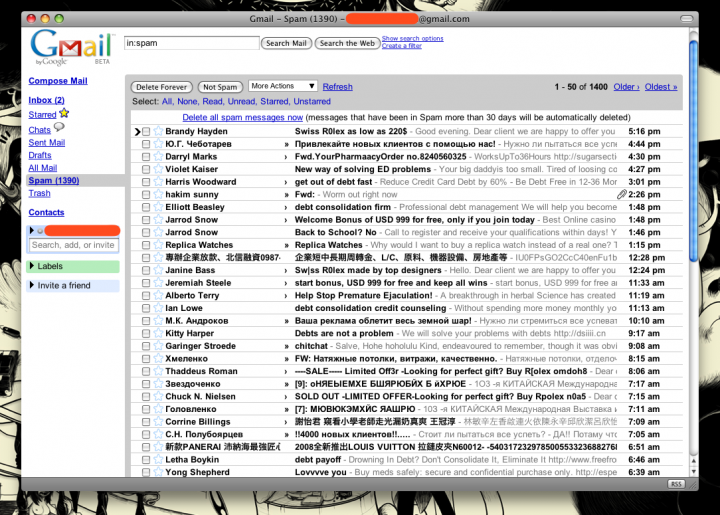
Task: Click Create a filter link
Action: (x=402, y=46)
